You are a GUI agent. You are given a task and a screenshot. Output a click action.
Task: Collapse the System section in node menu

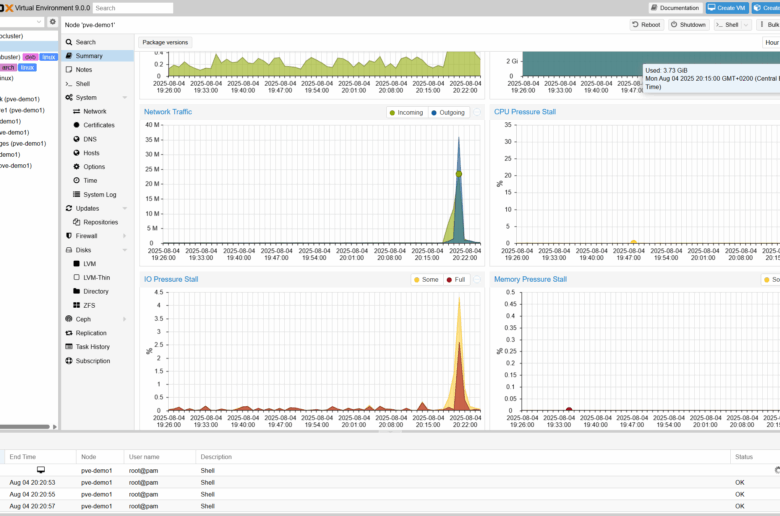(x=125, y=98)
